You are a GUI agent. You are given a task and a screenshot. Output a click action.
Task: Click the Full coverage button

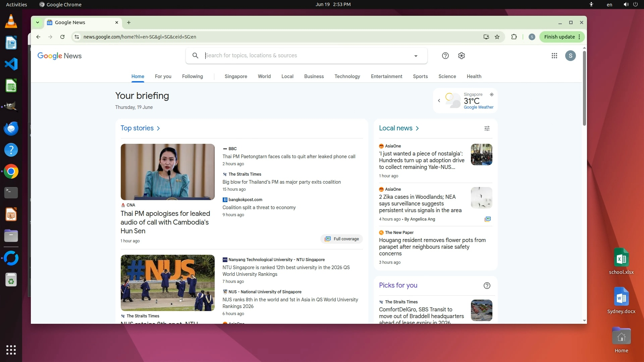click(x=342, y=239)
